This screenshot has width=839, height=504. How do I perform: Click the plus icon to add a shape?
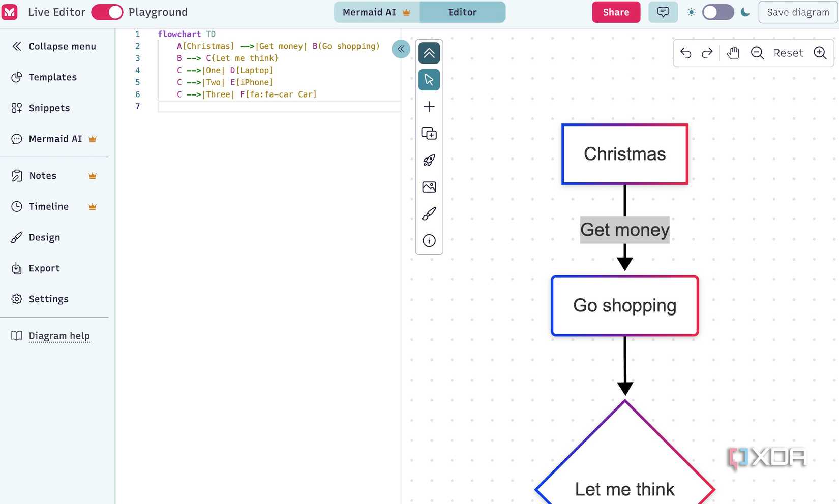[429, 107]
